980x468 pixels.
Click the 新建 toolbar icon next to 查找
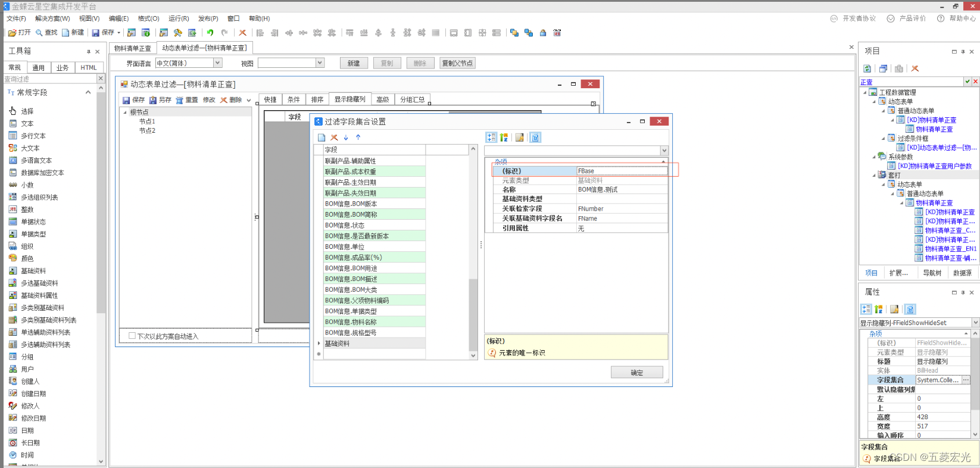[x=65, y=33]
